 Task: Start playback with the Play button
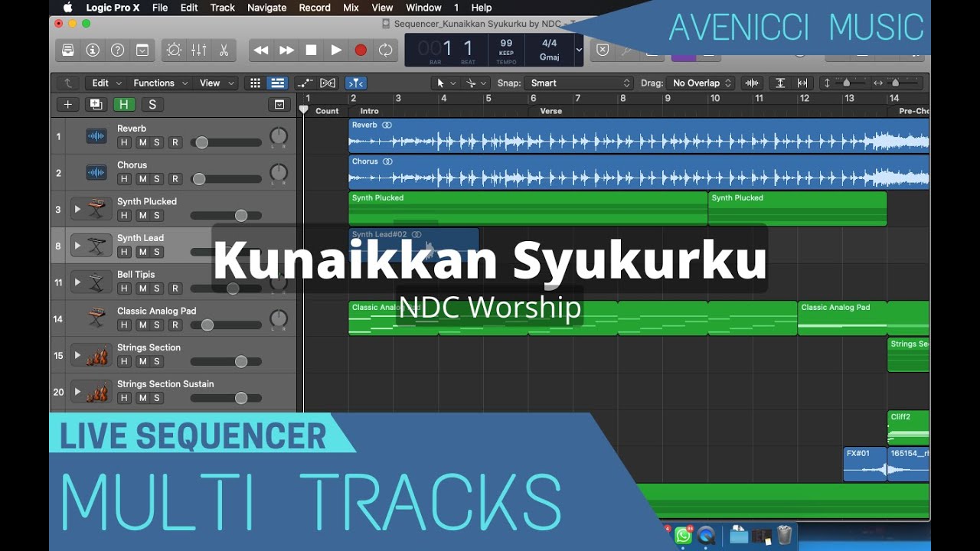[336, 50]
